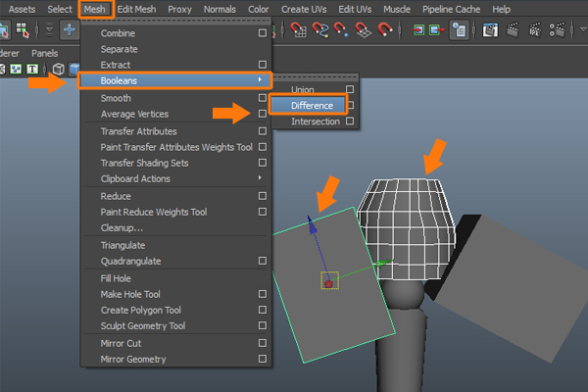The image size is (588, 392).
Task: Click the snap to grids magnet icon
Action: click(x=298, y=30)
